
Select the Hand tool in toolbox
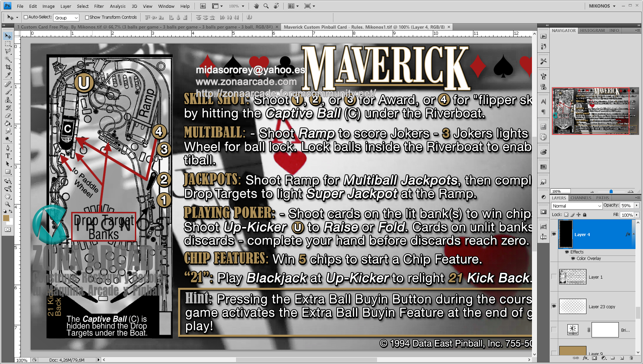tap(7, 196)
